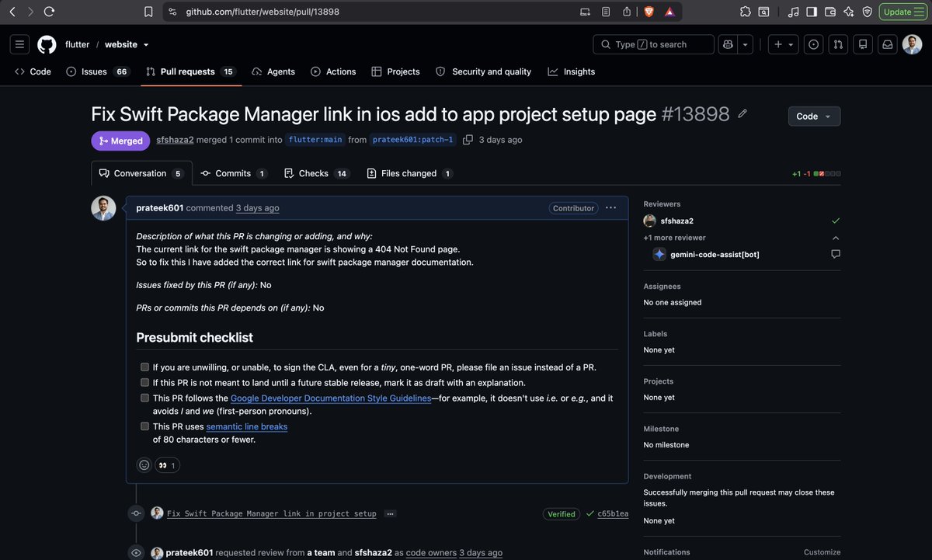The height and width of the screenshot is (560, 932).
Task: Open site settings icon in address bar
Action: (172, 12)
